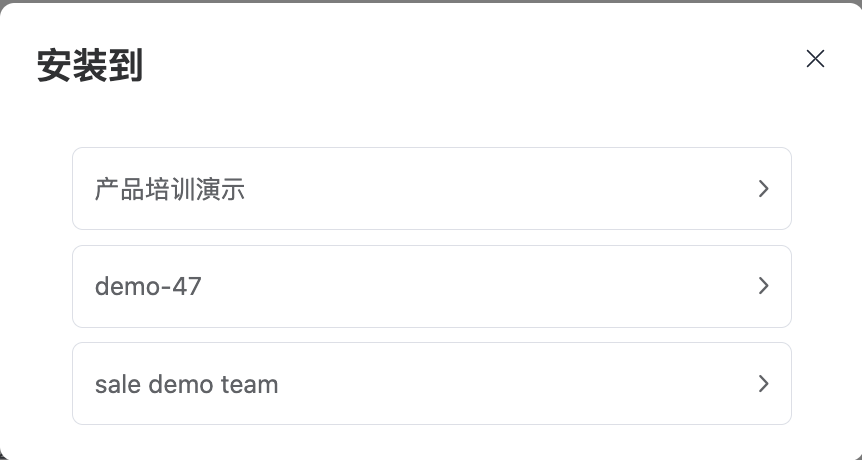Select the demo-47 workspace row
The image size is (862, 460).
click(432, 286)
